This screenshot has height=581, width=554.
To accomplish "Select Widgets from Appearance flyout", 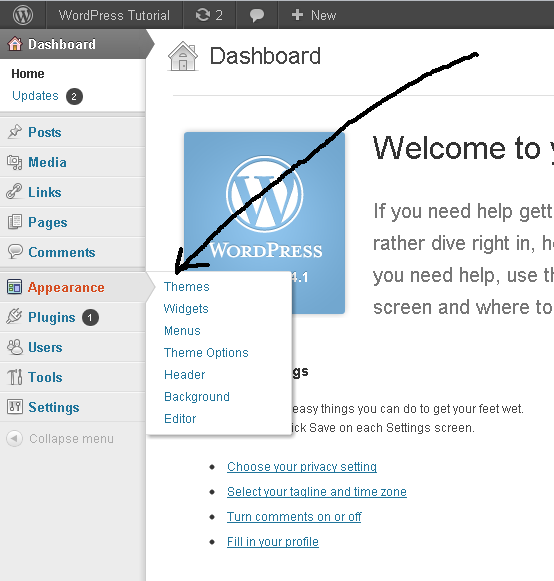I will pyautogui.click(x=186, y=309).
